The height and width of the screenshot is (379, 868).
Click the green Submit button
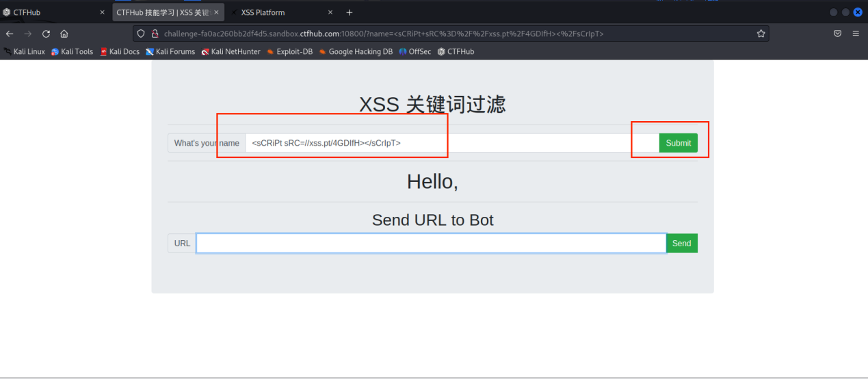(679, 143)
